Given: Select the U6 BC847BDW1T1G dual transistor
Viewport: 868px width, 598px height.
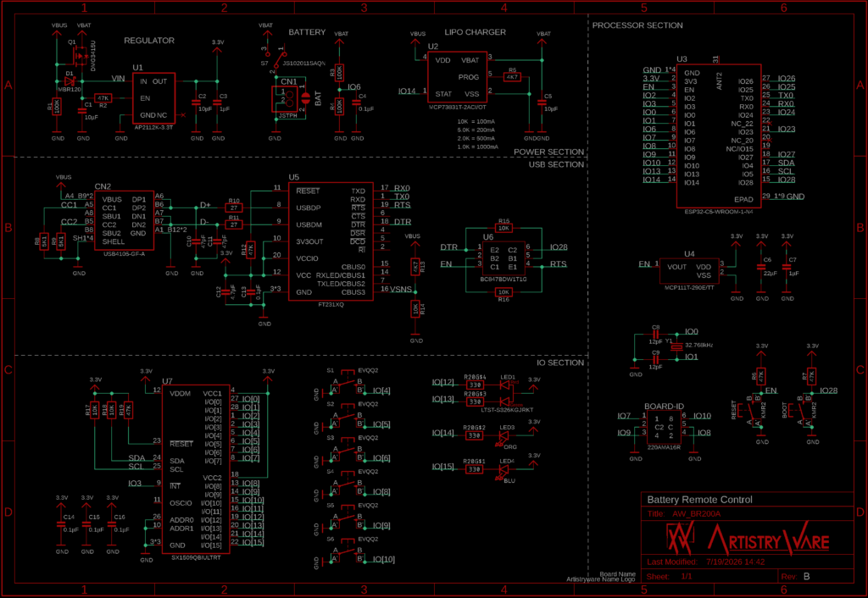Looking at the screenshot, I should click(x=504, y=258).
